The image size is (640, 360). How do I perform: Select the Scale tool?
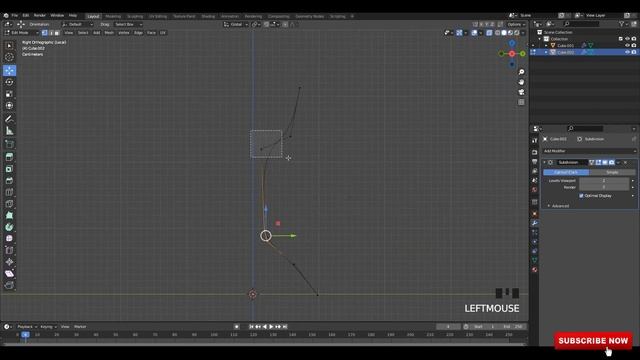[9, 94]
